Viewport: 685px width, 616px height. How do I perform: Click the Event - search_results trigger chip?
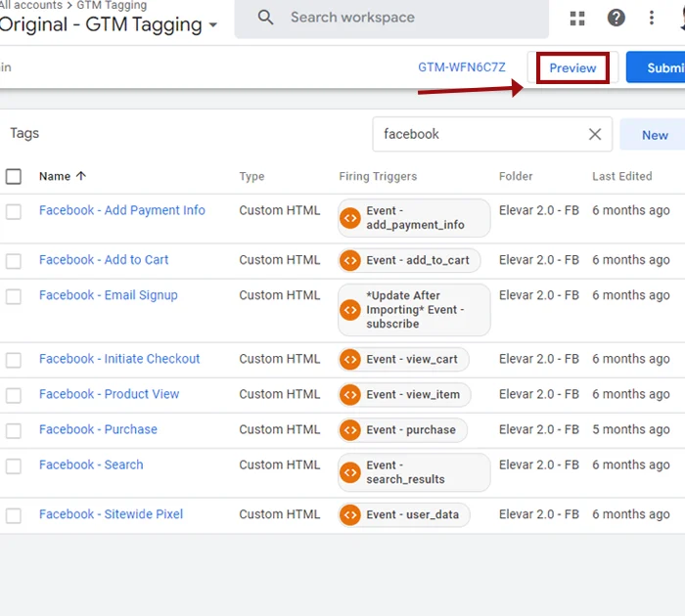click(x=414, y=472)
